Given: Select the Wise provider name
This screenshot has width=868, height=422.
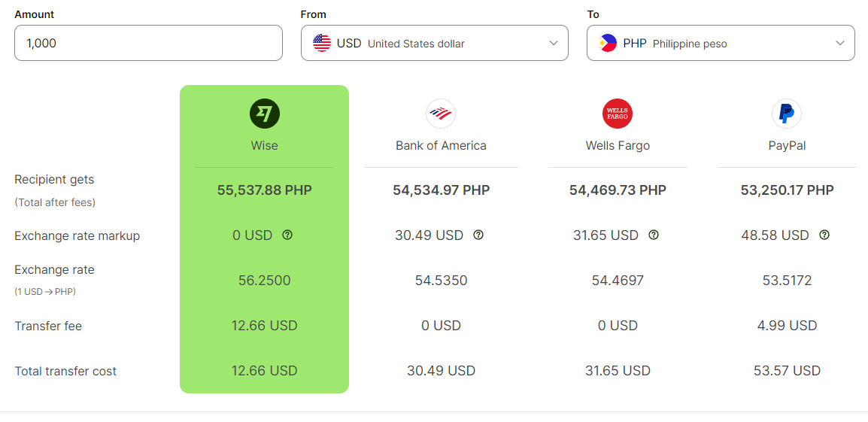Looking at the screenshot, I should pyautogui.click(x=265, y=146).
